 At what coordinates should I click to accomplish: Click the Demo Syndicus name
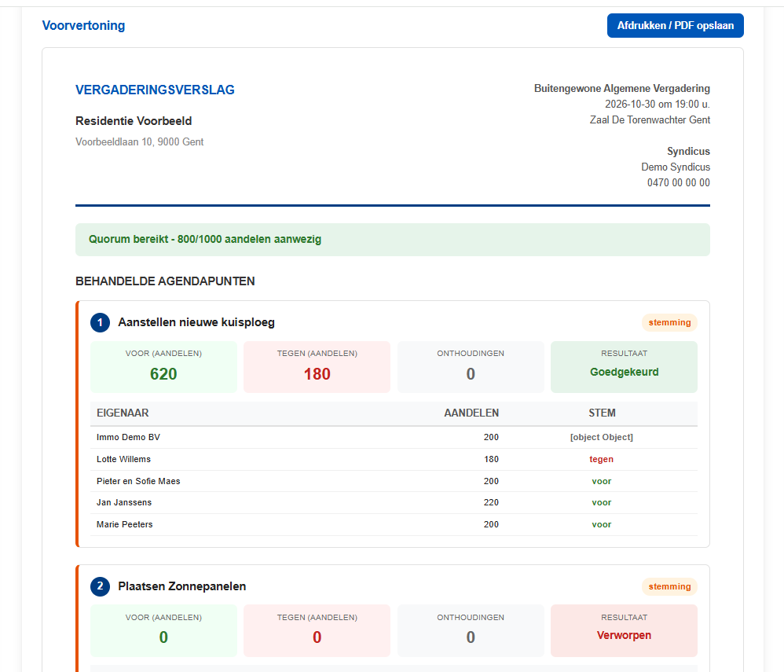coord(676,167)
